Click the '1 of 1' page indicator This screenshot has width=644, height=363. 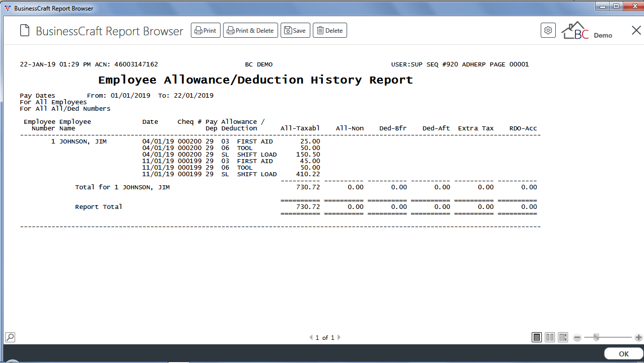tap(325, 338)
